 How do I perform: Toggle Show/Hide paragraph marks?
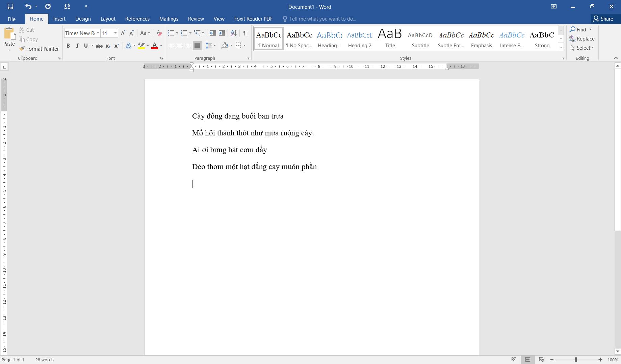(x=245, y=33)
